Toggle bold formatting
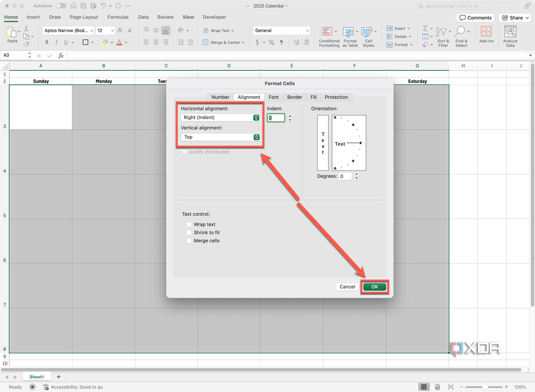This screenshot has height=392, width=535. click(x=47, y=42)
